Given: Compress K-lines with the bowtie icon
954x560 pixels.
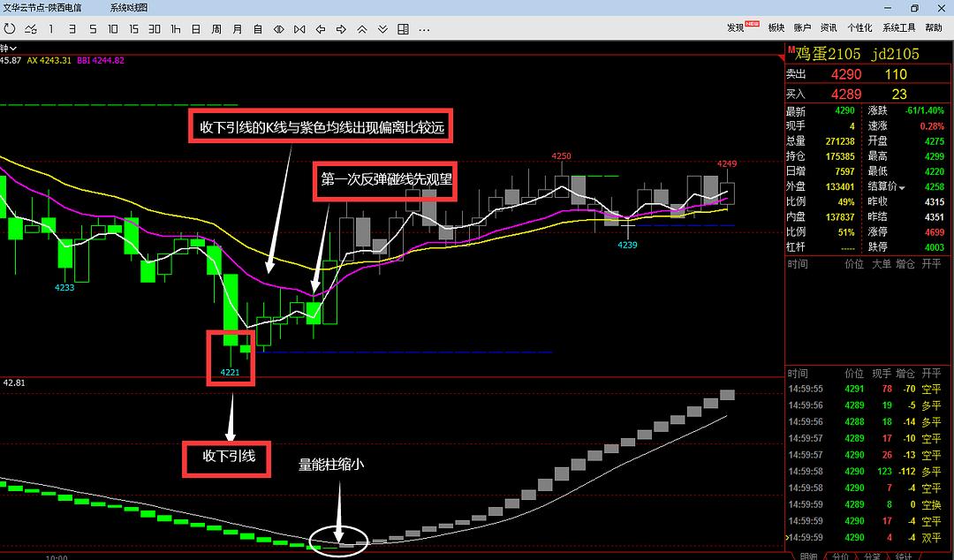Looking at the screenshot, I should point(299,29).
